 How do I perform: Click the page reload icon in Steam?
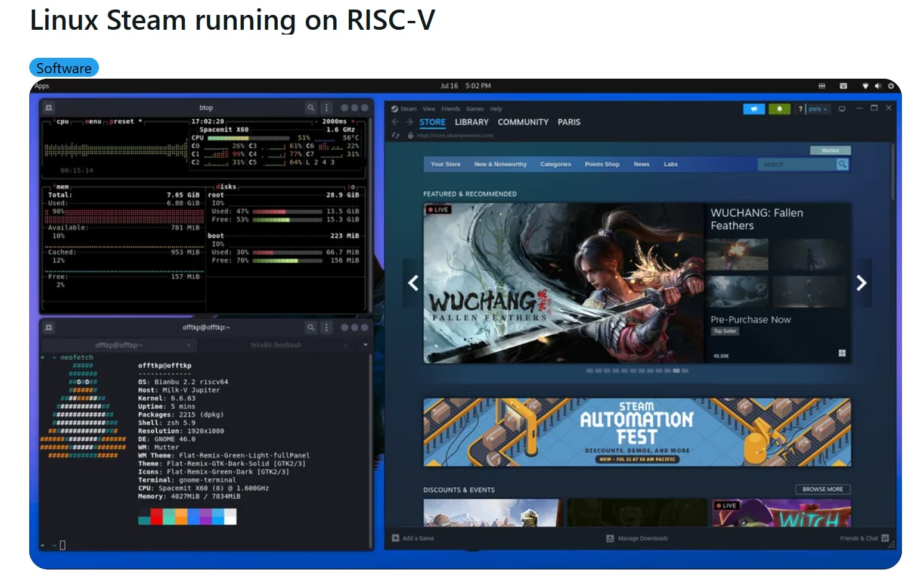(x=395, y=136)
